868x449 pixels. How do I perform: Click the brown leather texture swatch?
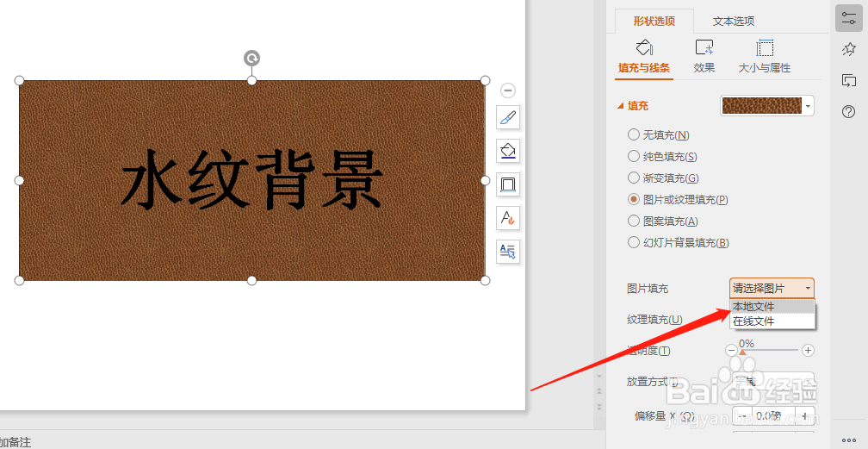[762, 106]
